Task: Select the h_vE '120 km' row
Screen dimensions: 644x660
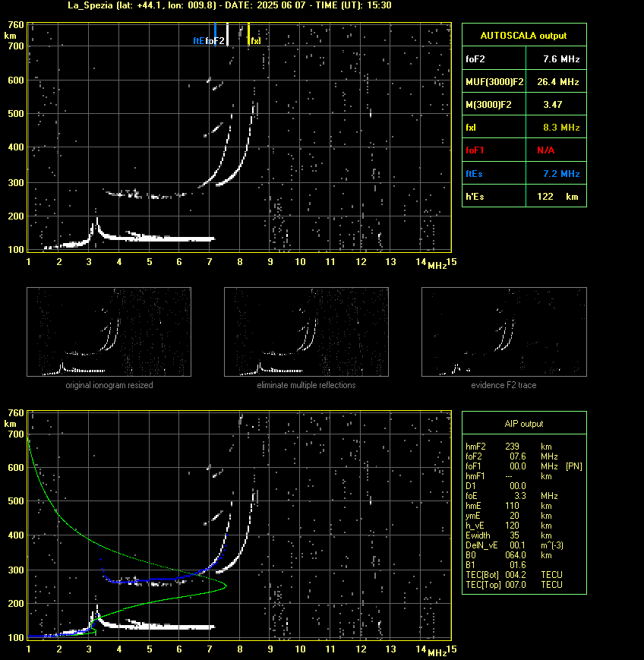Action: [x=509, y=526]
